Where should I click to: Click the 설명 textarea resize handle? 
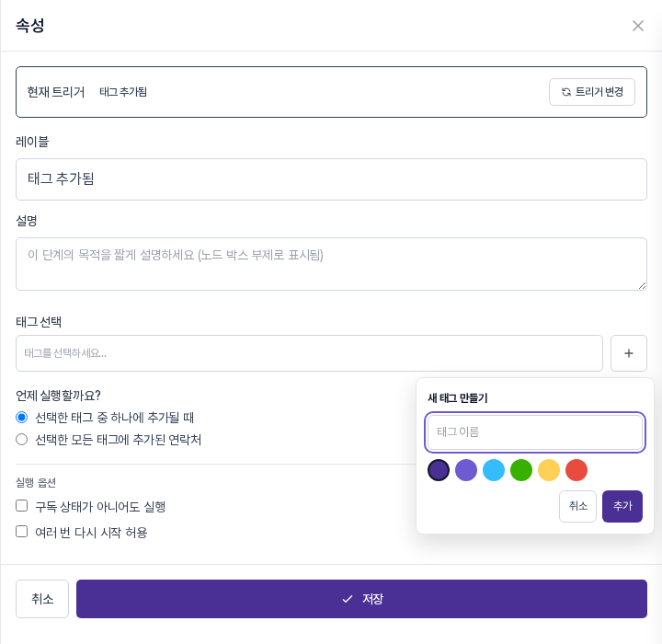pos(642,286)
